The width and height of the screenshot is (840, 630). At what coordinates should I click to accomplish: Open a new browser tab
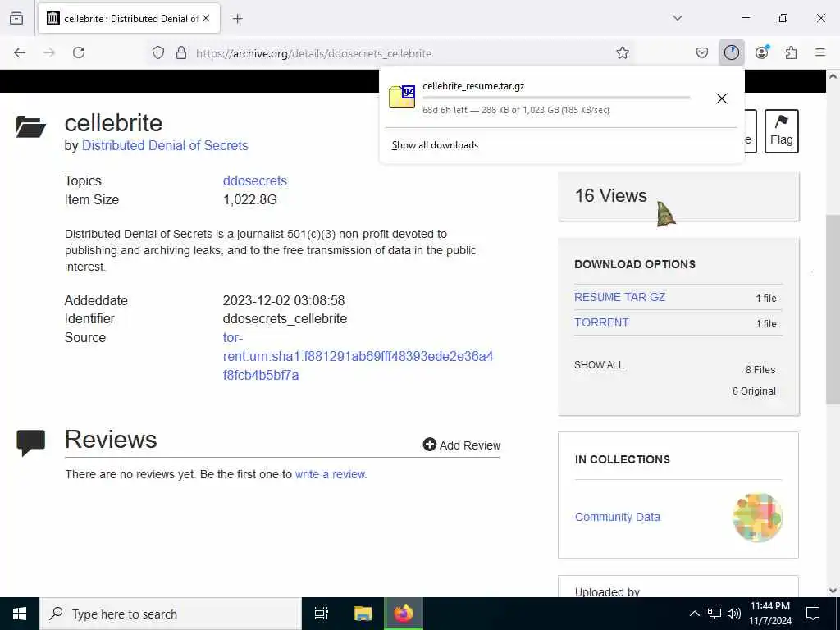[x=237, y=19]
